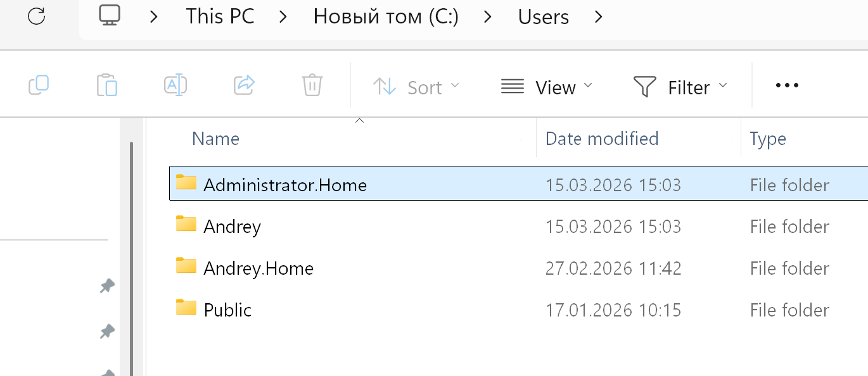Select the Administrator.Home folder
This screenshot has height=376, width=868.
285,185
